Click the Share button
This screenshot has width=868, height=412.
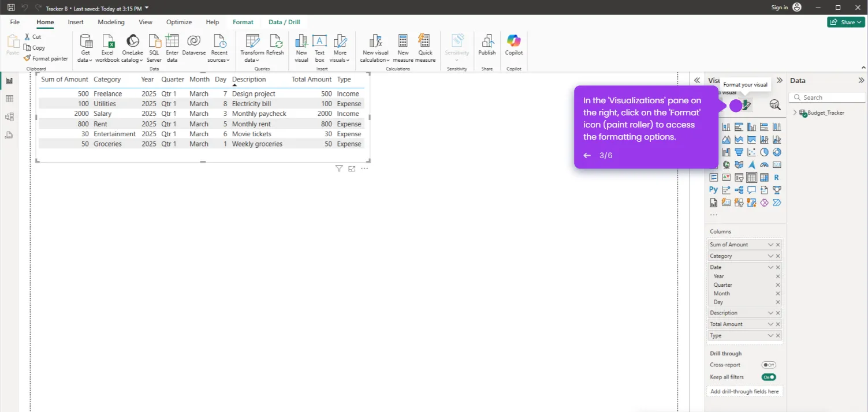coord(846,22)
